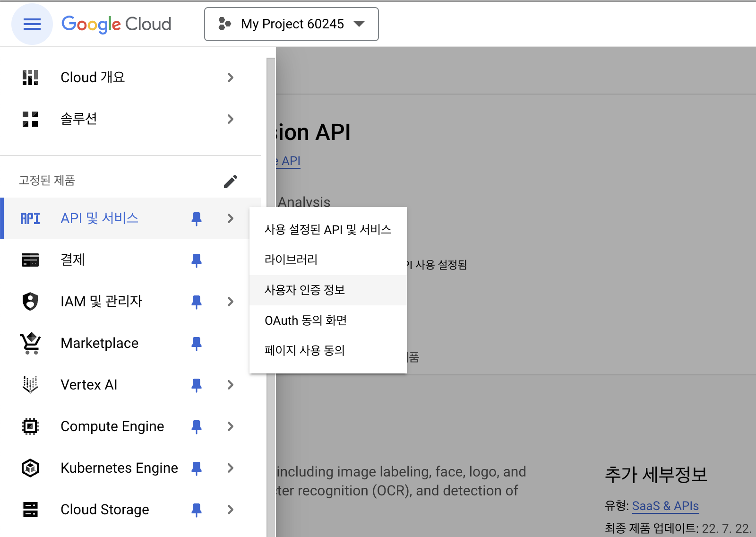Expand the API 및 서비스 submenu arrow
Screen dimensions: 756x537
point(231,218)
